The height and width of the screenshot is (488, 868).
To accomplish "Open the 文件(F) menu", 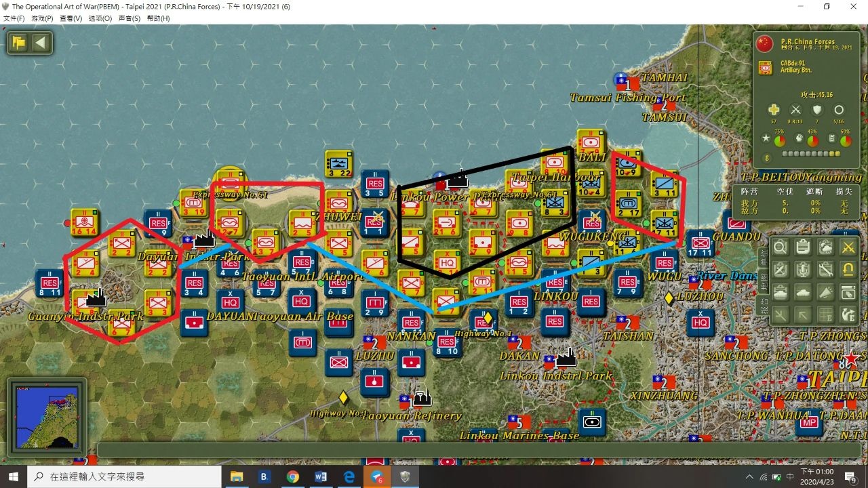I will click(14, 18).
